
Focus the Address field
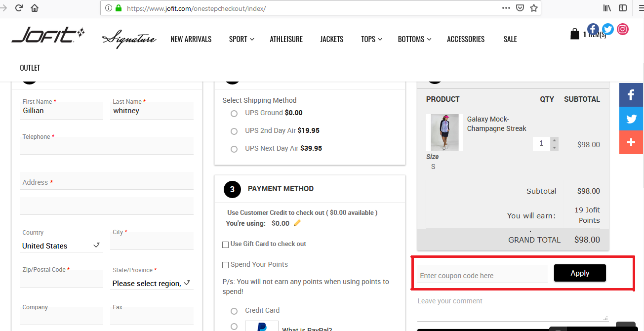[107, 181]
